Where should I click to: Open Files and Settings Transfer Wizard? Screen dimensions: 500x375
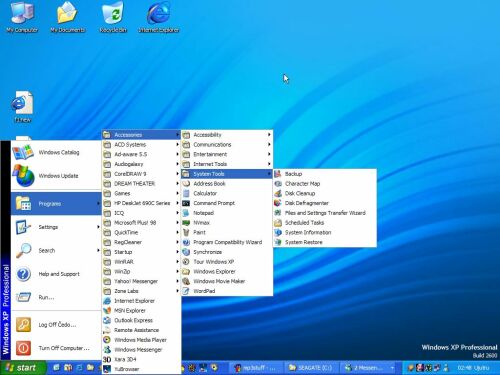pos(325,213)
